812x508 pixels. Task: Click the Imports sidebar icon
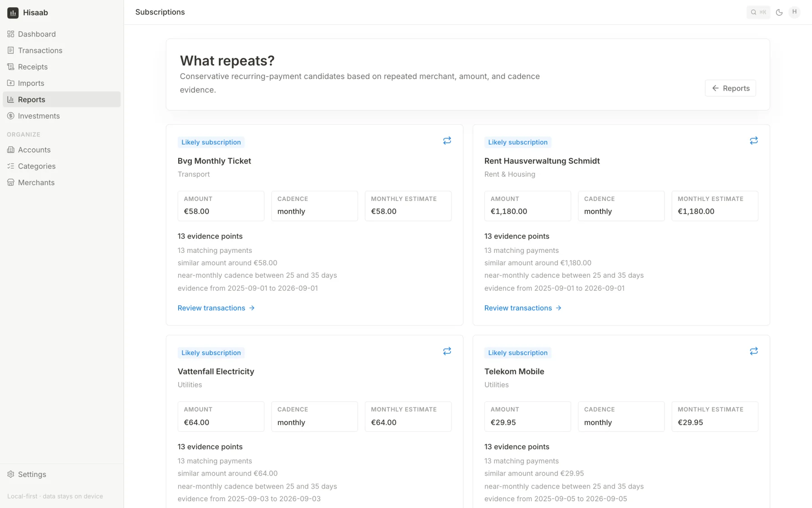tap(11, 83)
